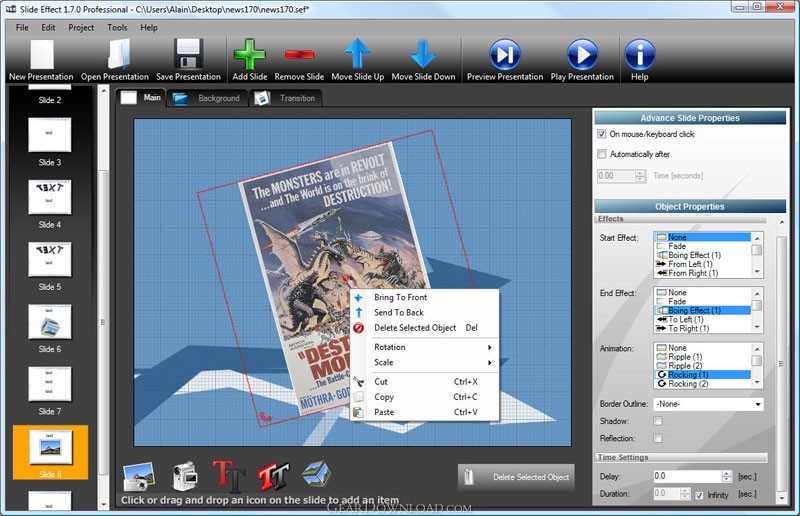Choose Cut from the context menu
Viewport: 800px width, 516px height.
(381, 381)
